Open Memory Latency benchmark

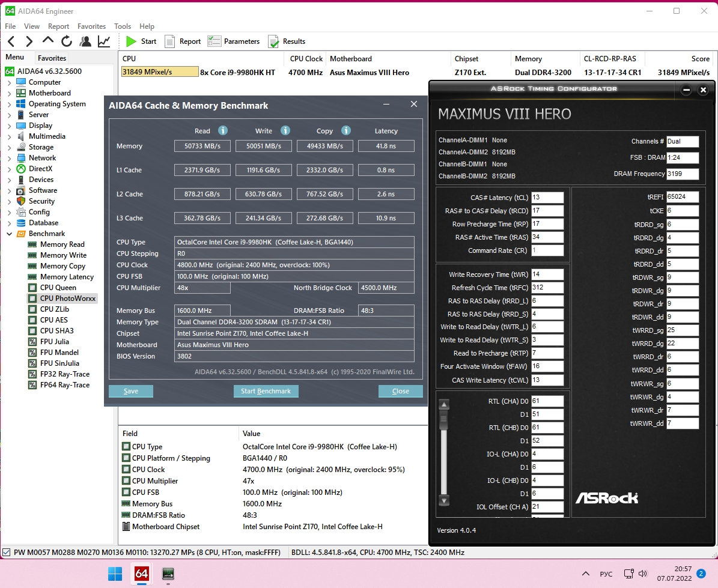click(67, 277)
